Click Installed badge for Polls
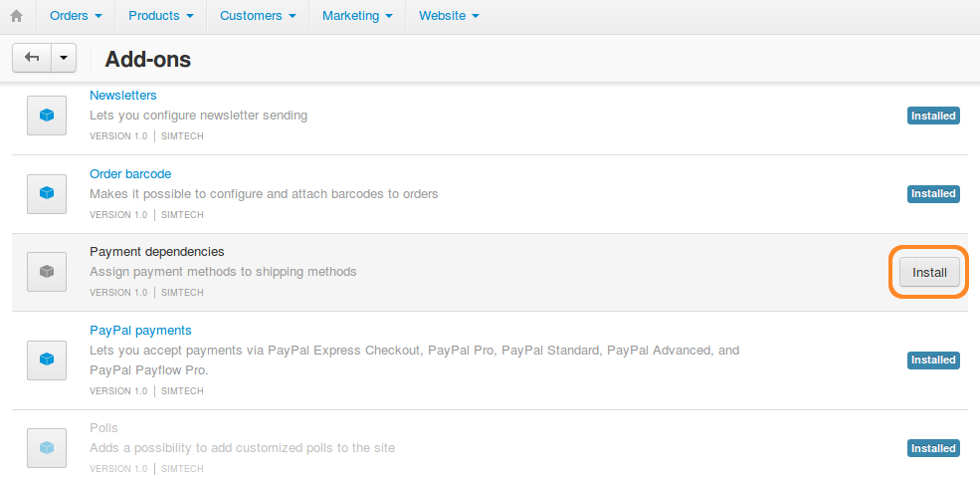 coord(933,448)
